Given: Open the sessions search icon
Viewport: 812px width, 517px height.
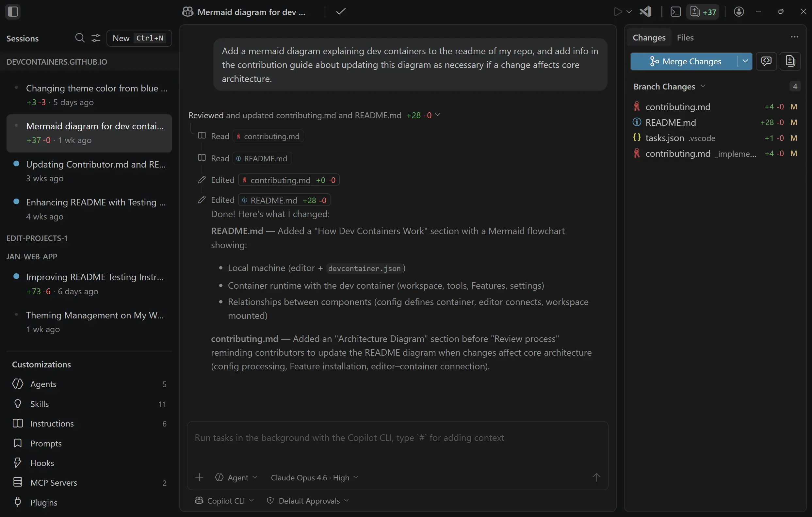Looking at the screenshot, I should click(x=80, y=38).
